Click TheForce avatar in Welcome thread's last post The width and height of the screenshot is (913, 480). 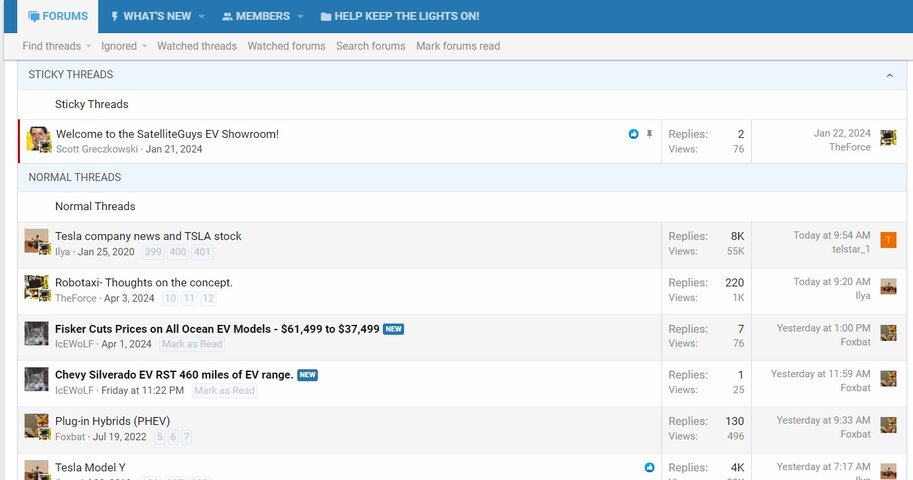pos(888,138)
